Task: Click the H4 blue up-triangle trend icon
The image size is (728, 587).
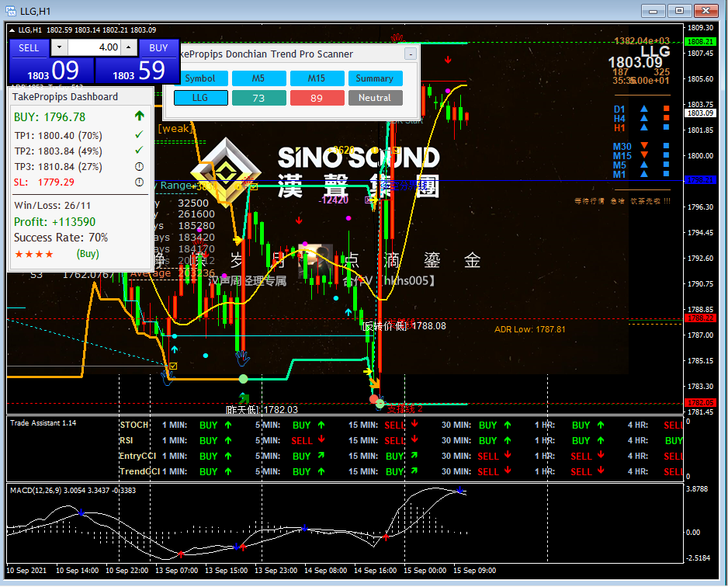Action: pos(644,118)
